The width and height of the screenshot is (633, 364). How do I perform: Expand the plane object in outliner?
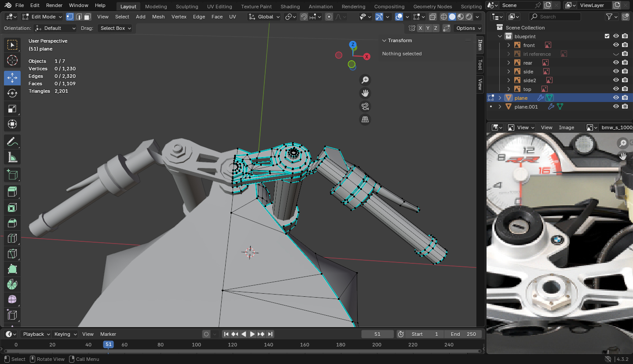pyautogui.click(x=500, y=98)
